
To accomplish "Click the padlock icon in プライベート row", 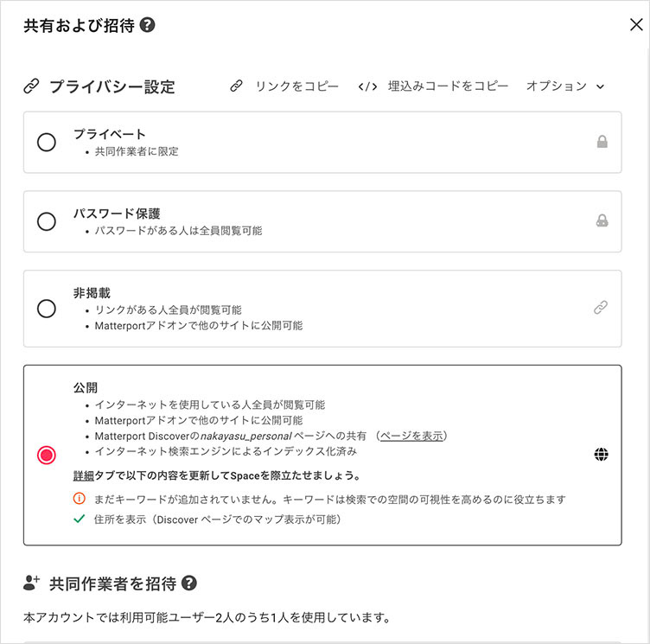I will coord(602,142).
